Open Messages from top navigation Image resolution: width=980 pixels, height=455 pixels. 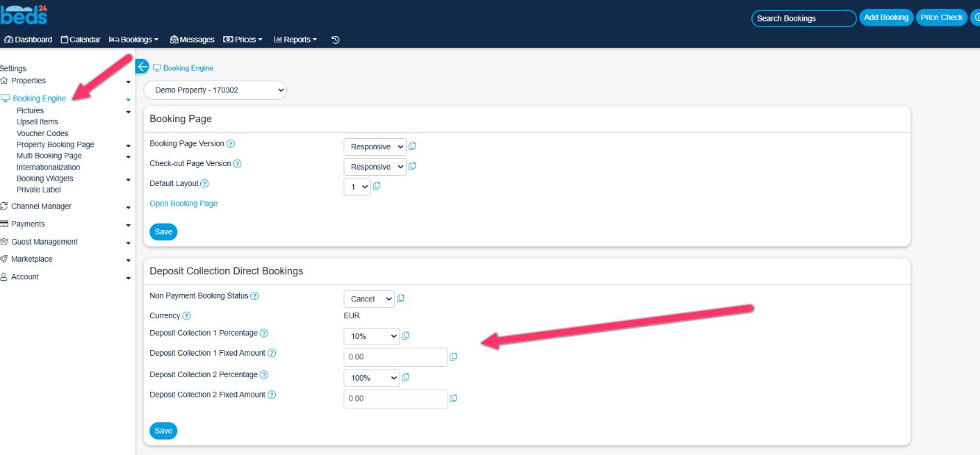pos(192,40)
